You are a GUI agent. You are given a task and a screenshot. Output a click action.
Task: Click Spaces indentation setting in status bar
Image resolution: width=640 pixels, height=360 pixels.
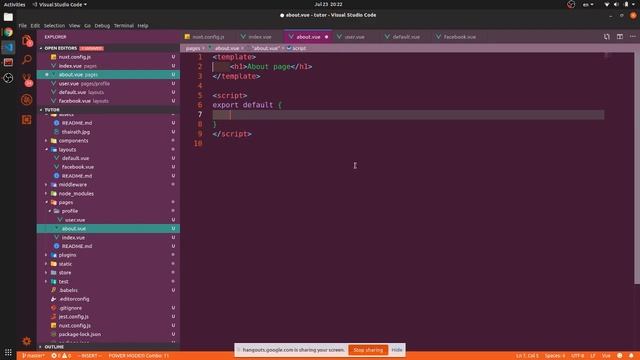(x=555, y=356)
